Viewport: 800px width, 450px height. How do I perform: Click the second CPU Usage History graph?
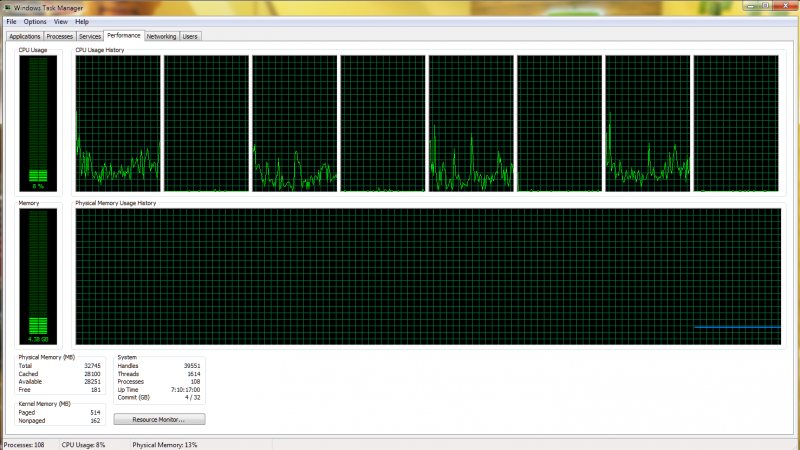[x=206, y=123]
